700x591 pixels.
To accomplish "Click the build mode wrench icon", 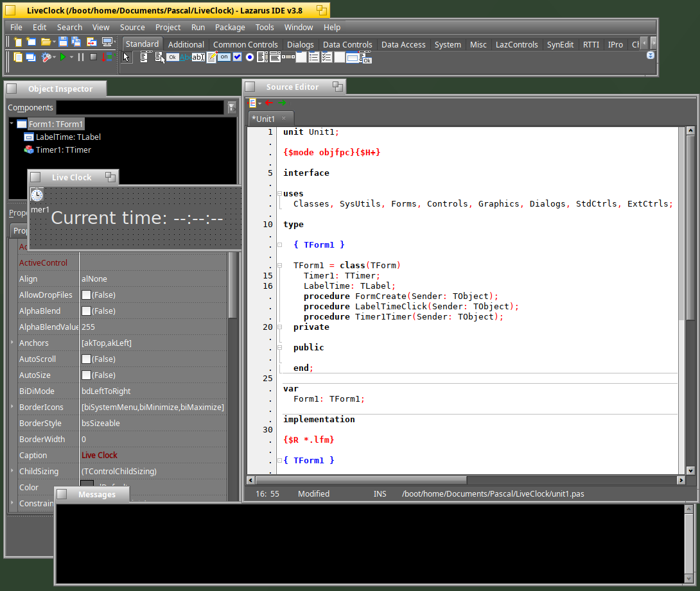I will click(x=46, y=57).
